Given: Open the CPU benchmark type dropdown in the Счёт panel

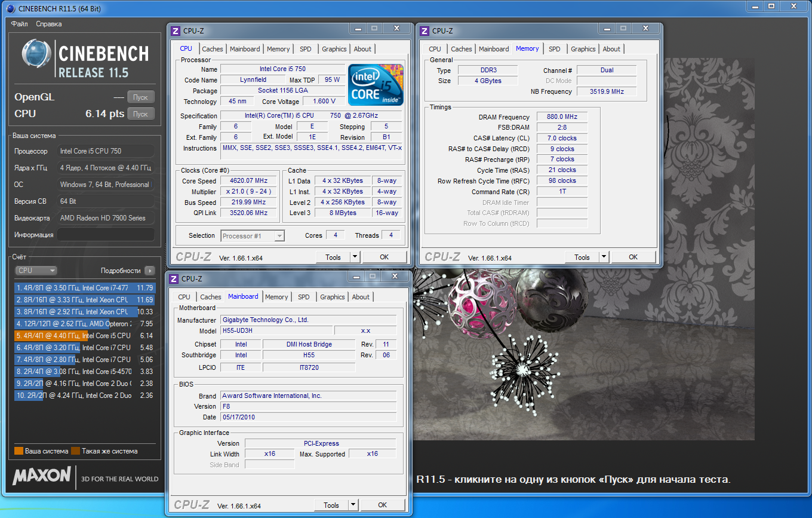Looking at the screenshot, I should (36, 271).
